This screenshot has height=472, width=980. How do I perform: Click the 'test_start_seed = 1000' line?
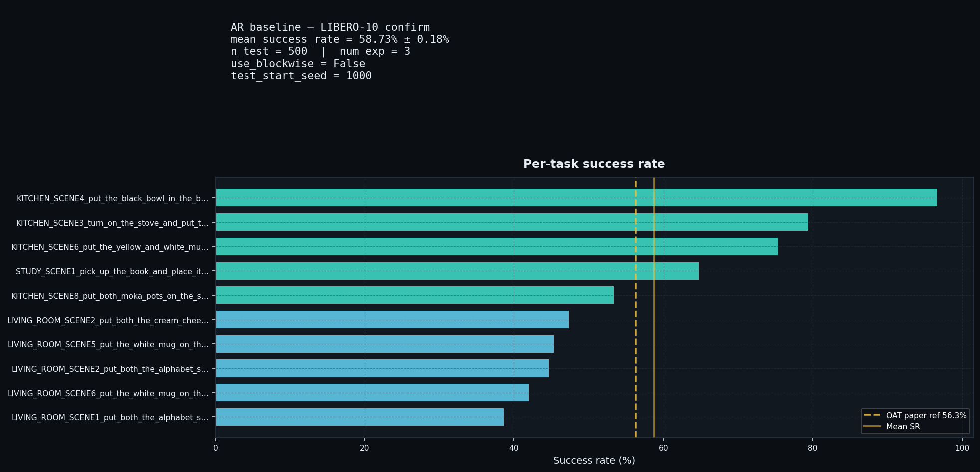tap(301, 76)
